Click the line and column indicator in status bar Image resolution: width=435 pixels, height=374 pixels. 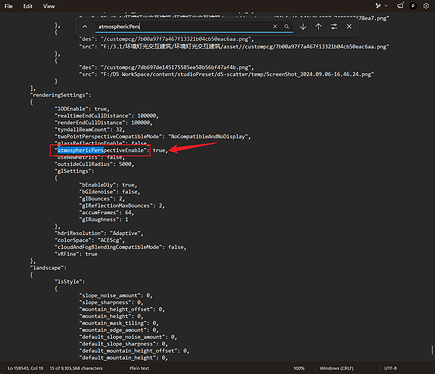25,368
